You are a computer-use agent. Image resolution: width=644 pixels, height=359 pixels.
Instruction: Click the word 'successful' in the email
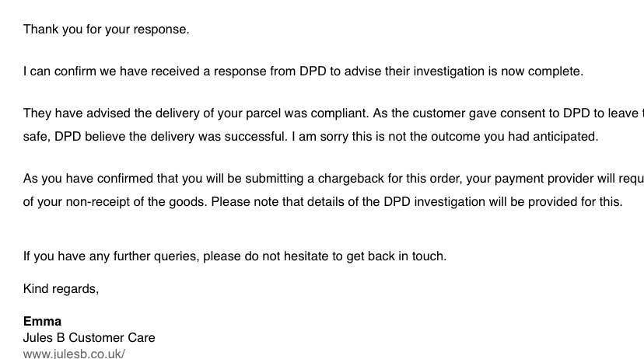(255, 137)
